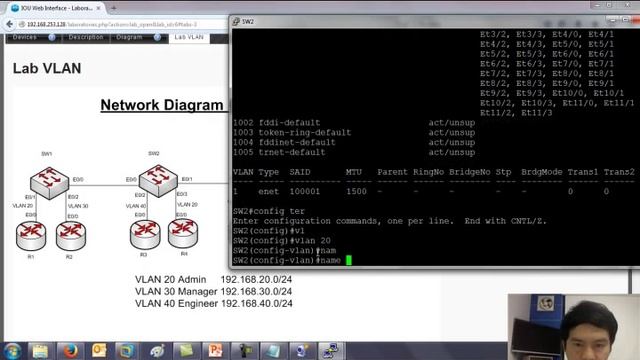The height and width of the screenshot is (360, 640).
Task: Click '1004 fddinet-default' row in terminal
Action: tap(353, 142)
